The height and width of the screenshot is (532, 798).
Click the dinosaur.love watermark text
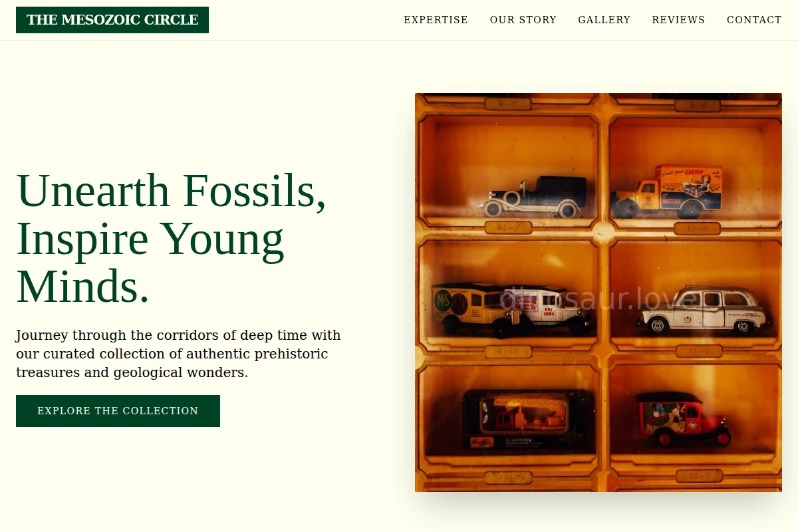599,299
